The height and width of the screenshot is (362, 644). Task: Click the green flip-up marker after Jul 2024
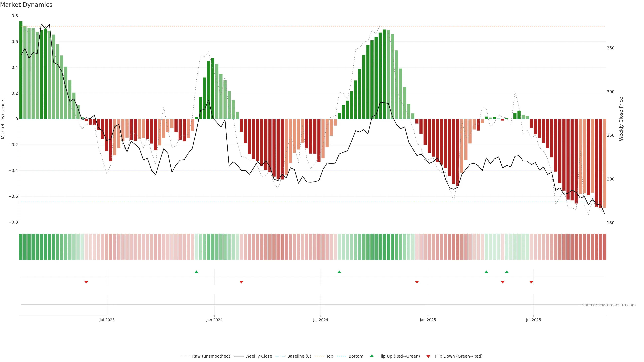coord(339,272)
